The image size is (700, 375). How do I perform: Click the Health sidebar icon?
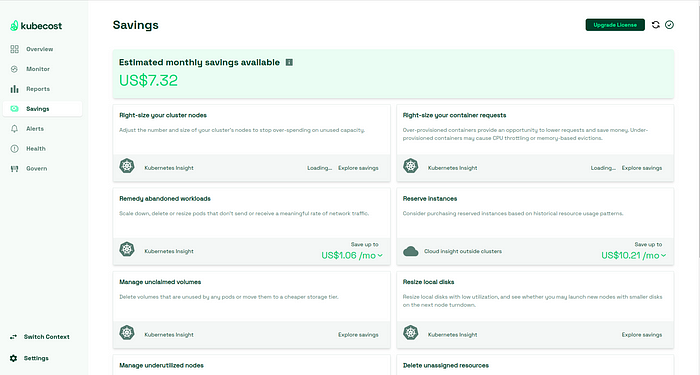14,149
